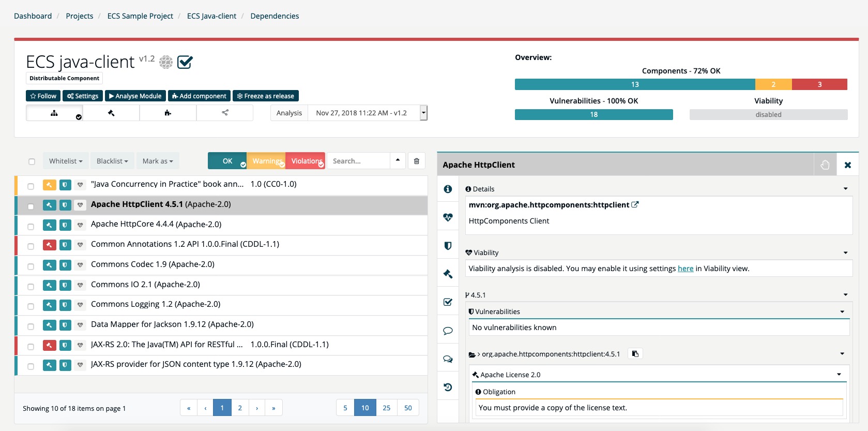
Task: Open module Settings button
Action: (83, 96)
